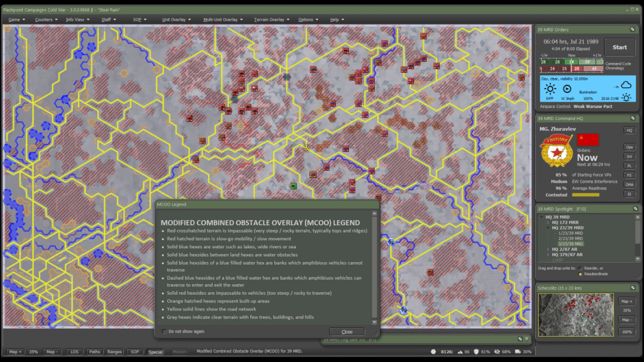
Task: Enable the 'Do not show again' checkbox
Action: coord(165,331)
